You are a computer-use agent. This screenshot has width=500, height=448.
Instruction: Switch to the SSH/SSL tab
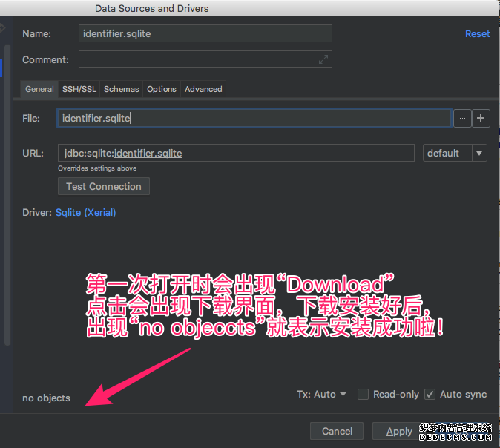point(79,89)
